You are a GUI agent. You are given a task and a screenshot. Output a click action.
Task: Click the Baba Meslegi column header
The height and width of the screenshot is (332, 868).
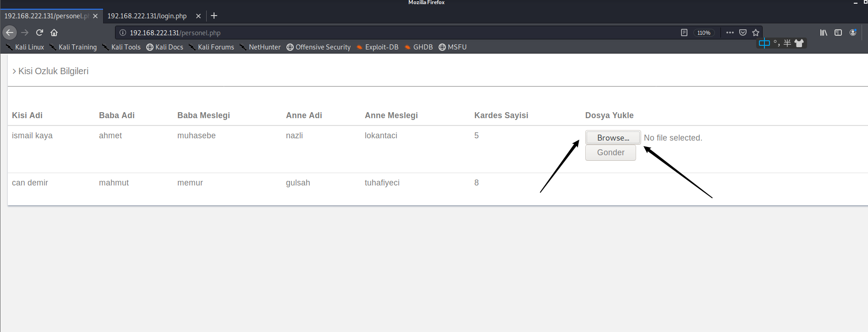coord(203,115)
